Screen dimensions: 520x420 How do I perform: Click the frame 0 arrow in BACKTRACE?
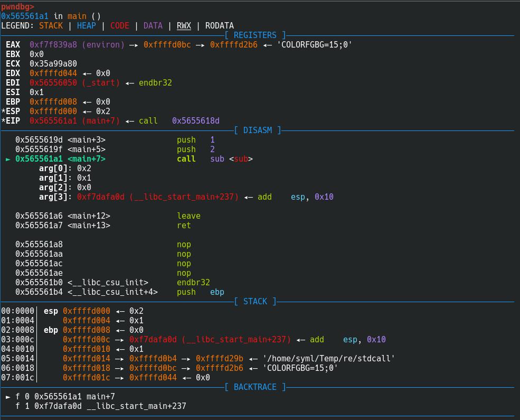8,397
